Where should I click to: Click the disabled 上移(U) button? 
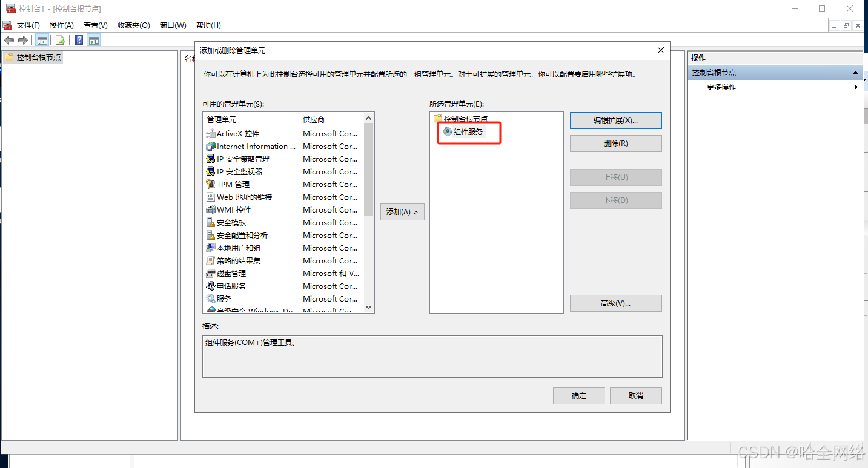pos(616,177)
